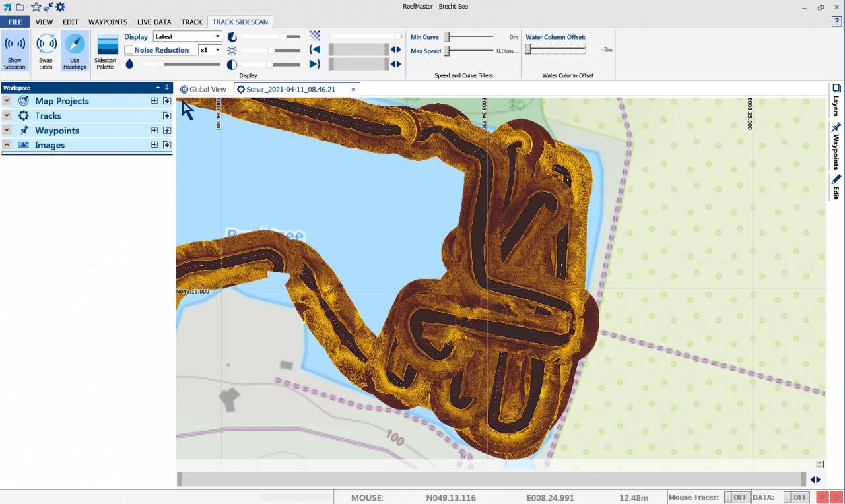Click the settings gear in the quick access bar

coord(60,7)
